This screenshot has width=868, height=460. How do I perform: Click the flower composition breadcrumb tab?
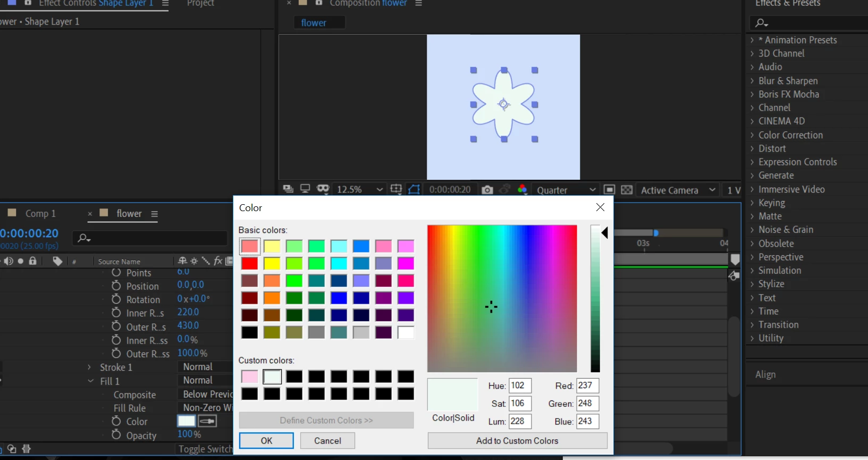click(x=319, y=23)
